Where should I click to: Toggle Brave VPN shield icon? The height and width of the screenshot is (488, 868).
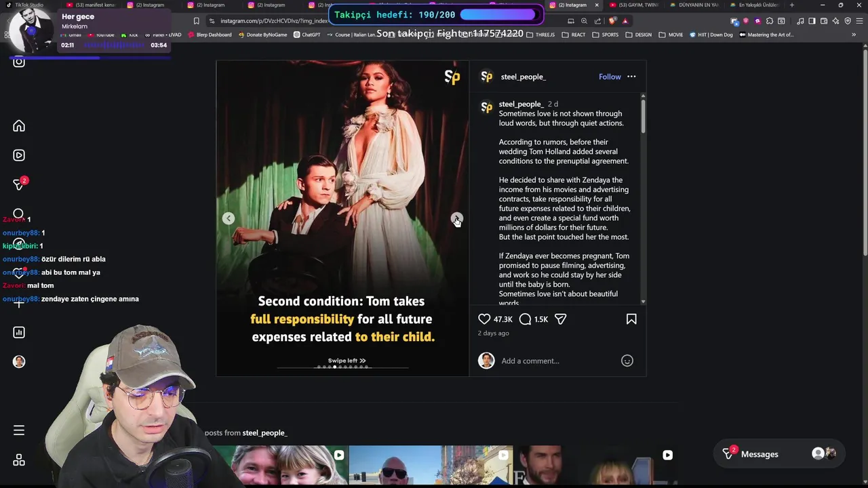pos(848,21)
